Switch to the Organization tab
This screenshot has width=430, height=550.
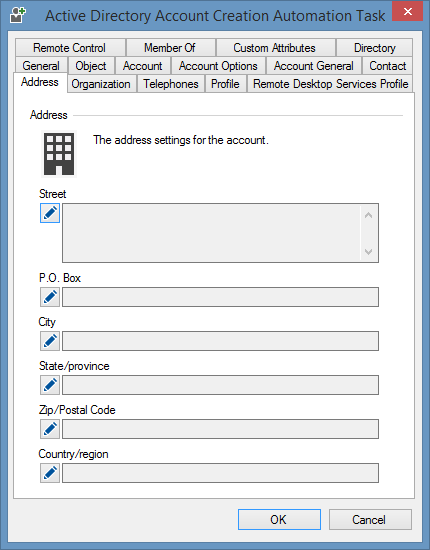click(x=101, y=84)
